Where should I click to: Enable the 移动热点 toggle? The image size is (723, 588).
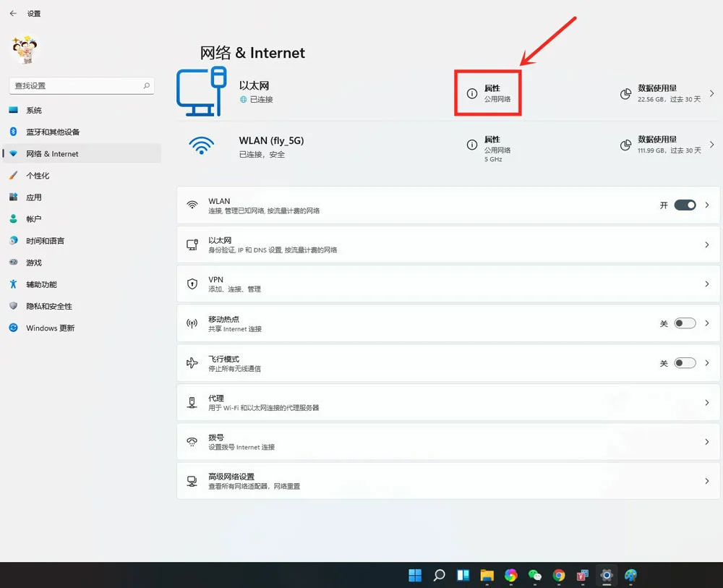(x=685, y=323)
